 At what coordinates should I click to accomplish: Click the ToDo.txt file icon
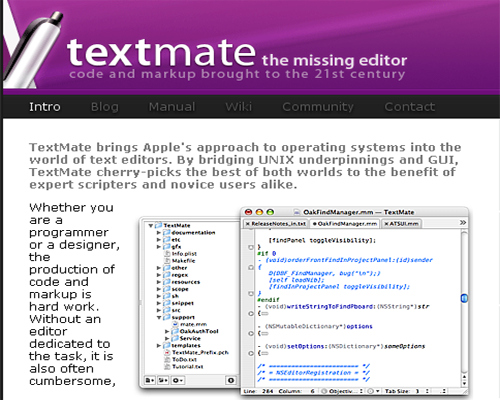coord(168,359)
